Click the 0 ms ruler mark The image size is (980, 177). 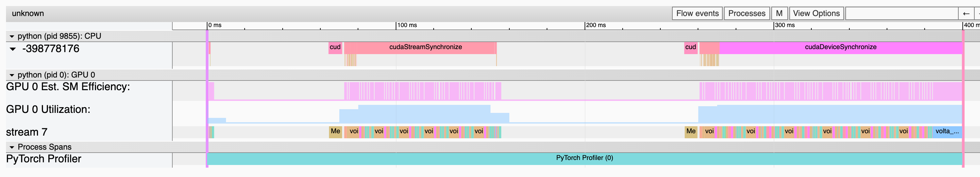215,25
